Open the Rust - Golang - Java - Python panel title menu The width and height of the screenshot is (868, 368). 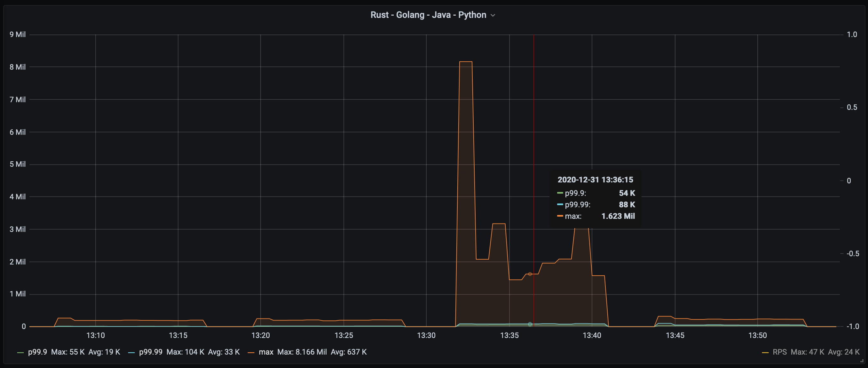(x=428, y=15)
